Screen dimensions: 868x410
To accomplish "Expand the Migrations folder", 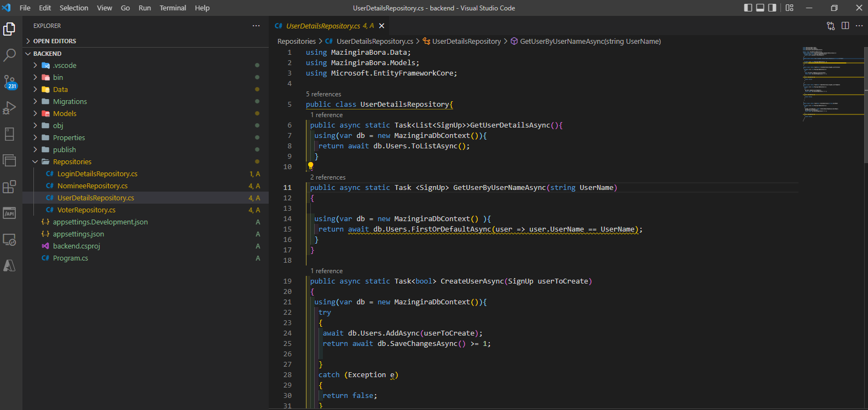I will tap(70, 101).
